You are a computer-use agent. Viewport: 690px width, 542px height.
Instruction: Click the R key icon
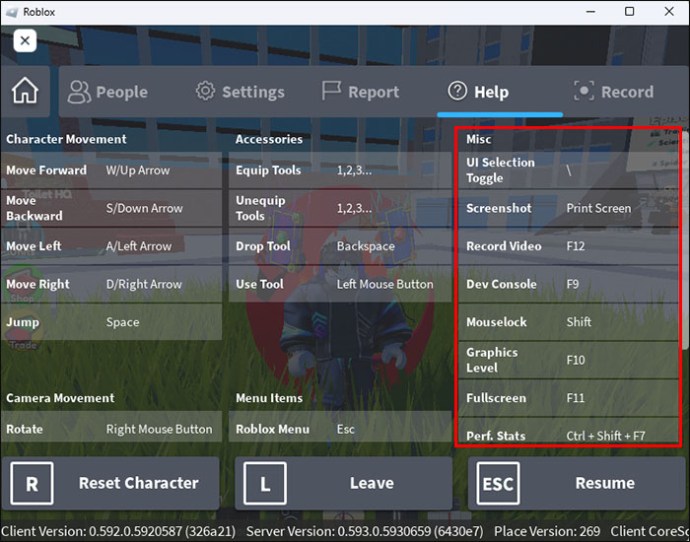point(32,484)
